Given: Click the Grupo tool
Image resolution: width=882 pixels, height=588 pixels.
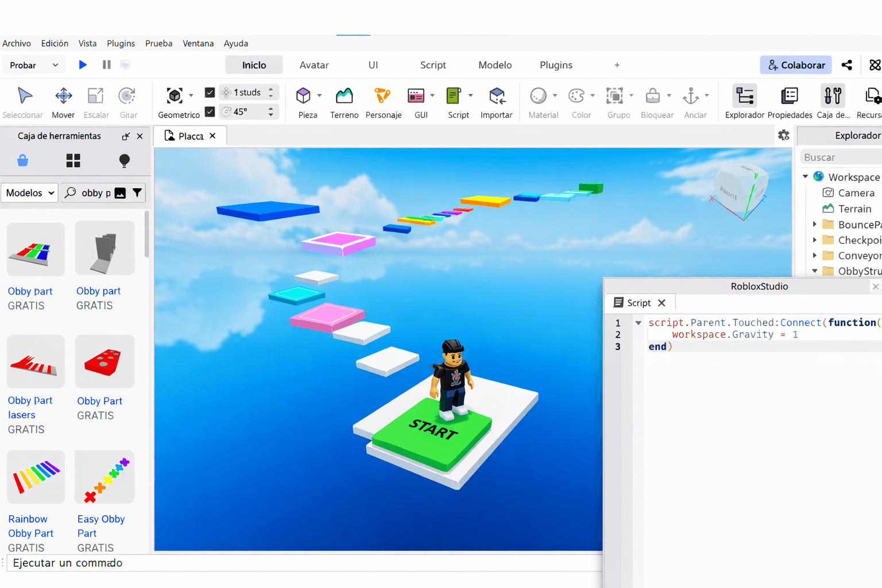Looking at the screenshot, I should (x=615, y=96).
